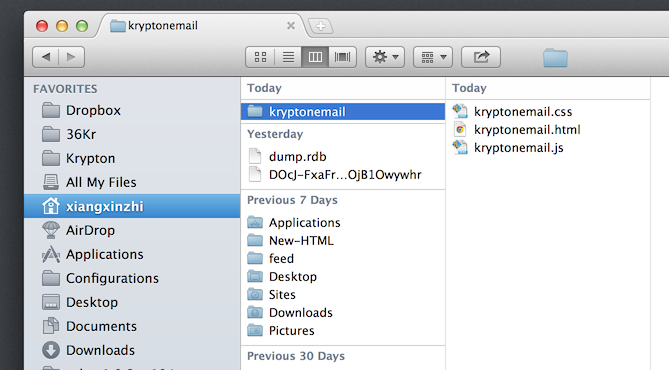Switch to list view mode
This screenshot has width=669, height=370.
point(288,57)
